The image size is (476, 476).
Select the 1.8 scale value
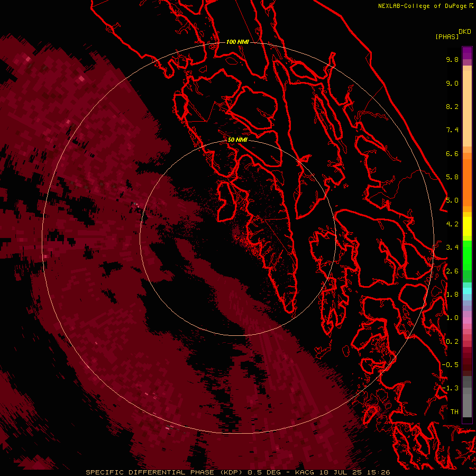[x=452, y=295]
